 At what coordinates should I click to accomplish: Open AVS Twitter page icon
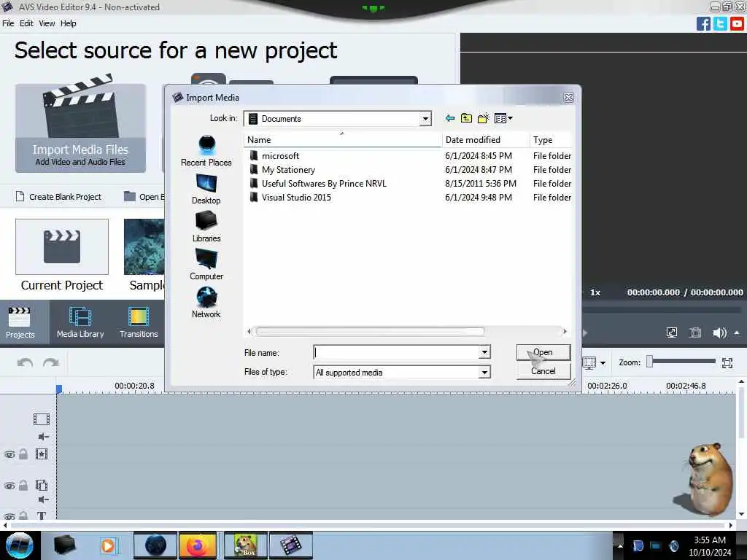[720, 24]
